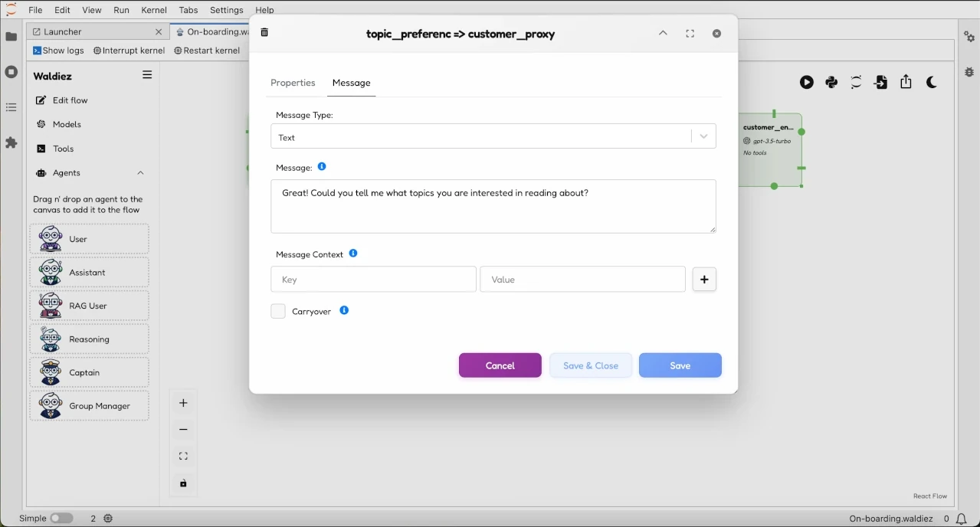Click the Save & Close button
This screenshot has width=980, height=527.
click(x=590, y=365)
